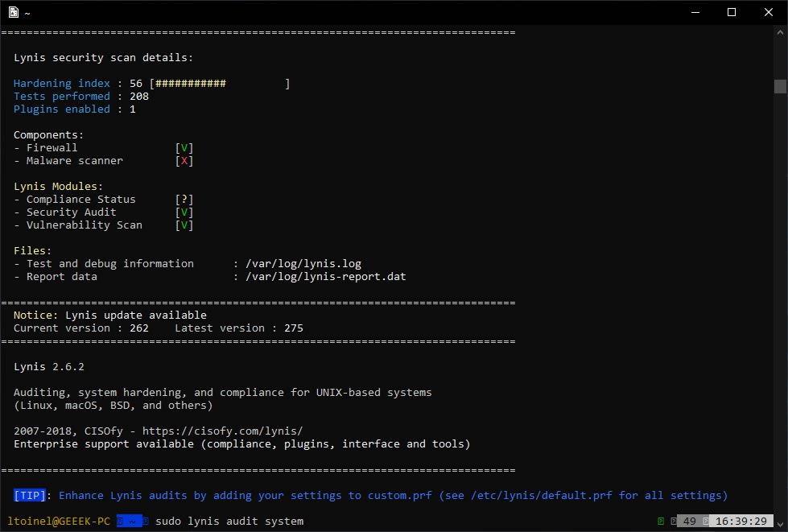Click the latest version number 275
788x532 pixels.
(x=294, y=328)
